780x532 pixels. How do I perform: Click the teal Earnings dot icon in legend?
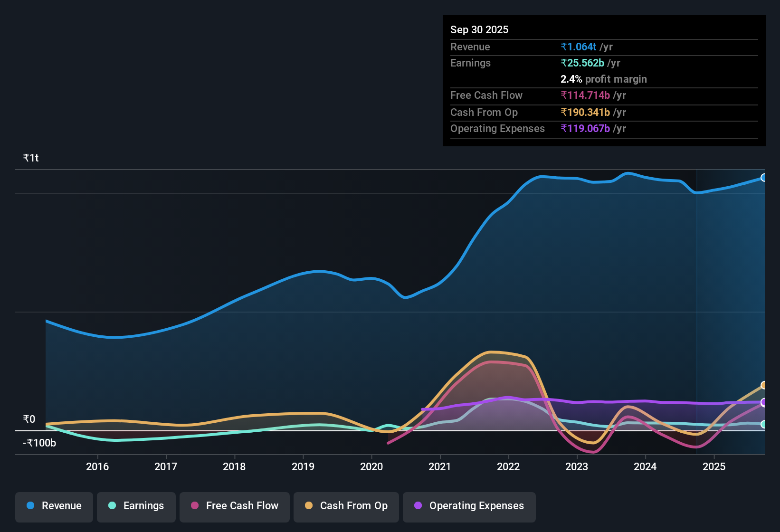point(112,506)
